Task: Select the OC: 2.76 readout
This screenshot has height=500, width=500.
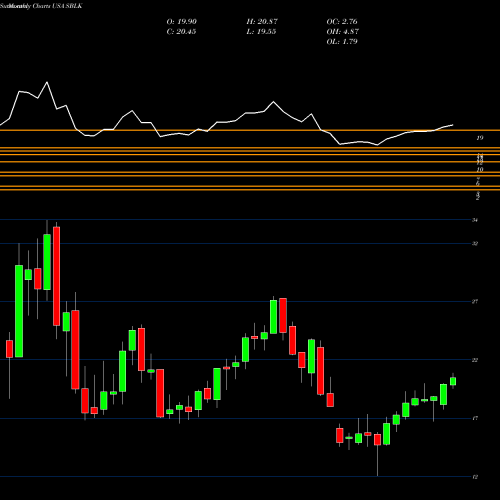Action: tap(342, 22)
